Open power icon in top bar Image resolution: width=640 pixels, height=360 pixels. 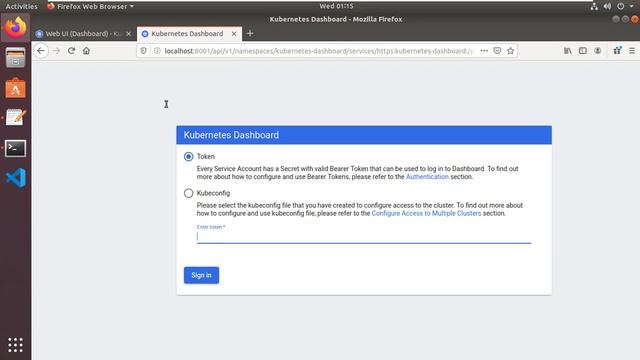click(620, 6)
